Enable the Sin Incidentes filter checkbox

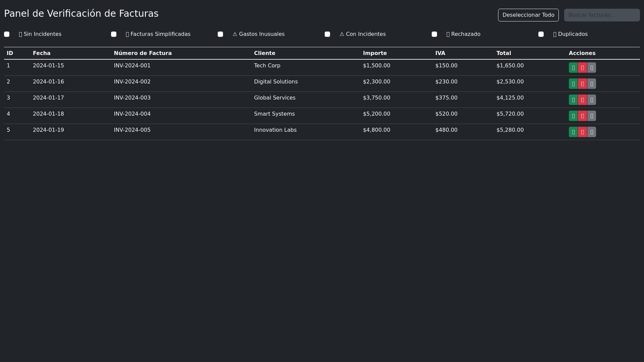(7, 34)
